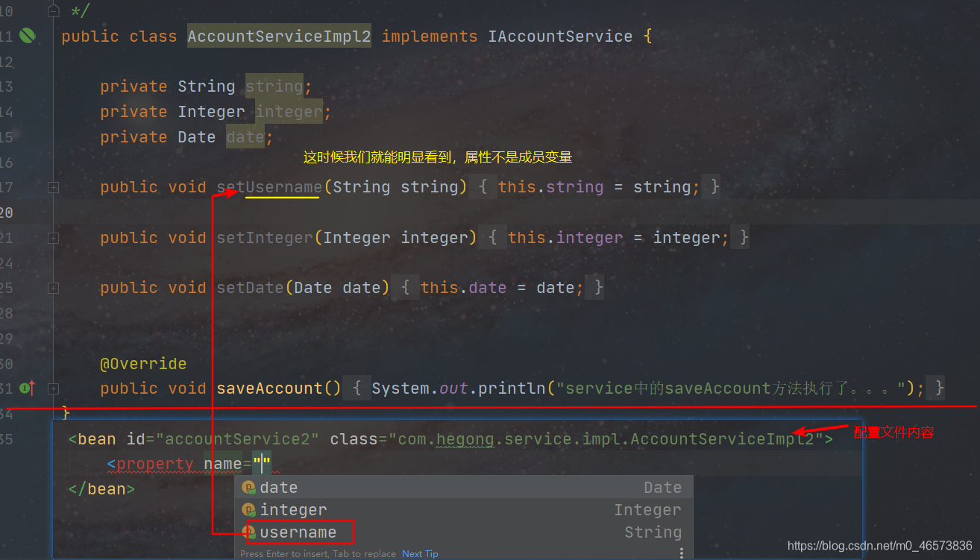Click the service中的saveAccount string literal
This screenshot has width=980, height=560.
pyautogui.click(x=732, y=388)
